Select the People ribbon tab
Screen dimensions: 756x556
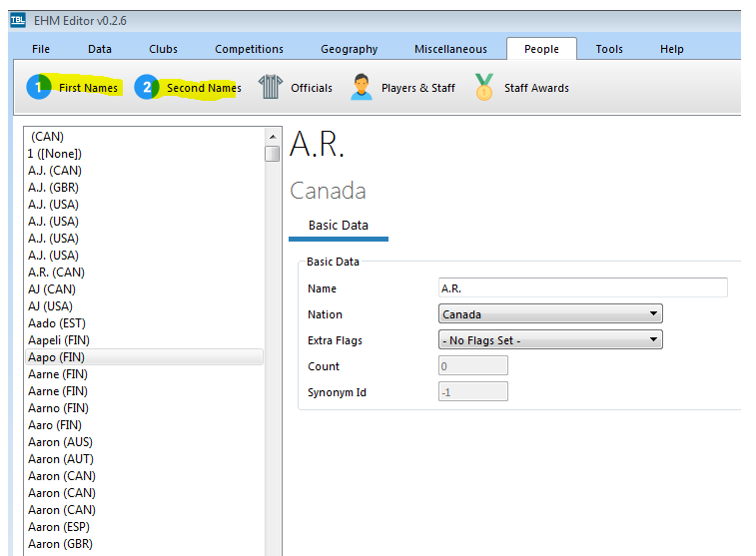pyautogui.click(x=541, y=49)
